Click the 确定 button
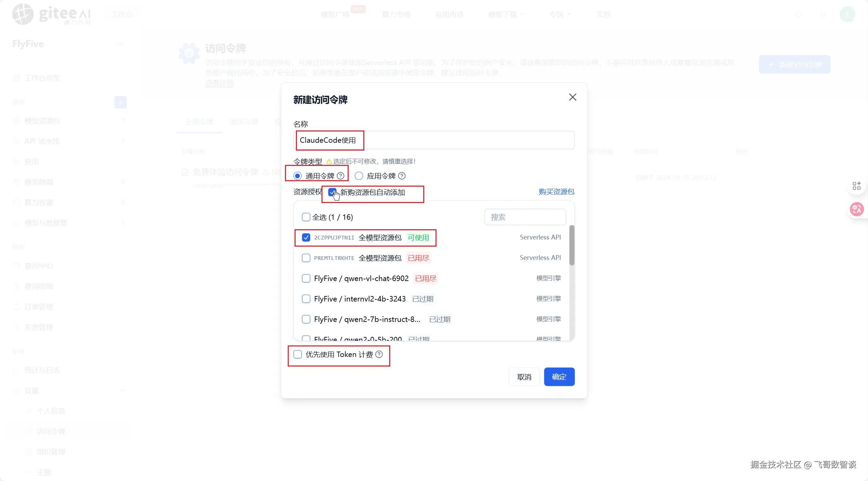Screen dimensions: 868x481 [x=559, y=377]
